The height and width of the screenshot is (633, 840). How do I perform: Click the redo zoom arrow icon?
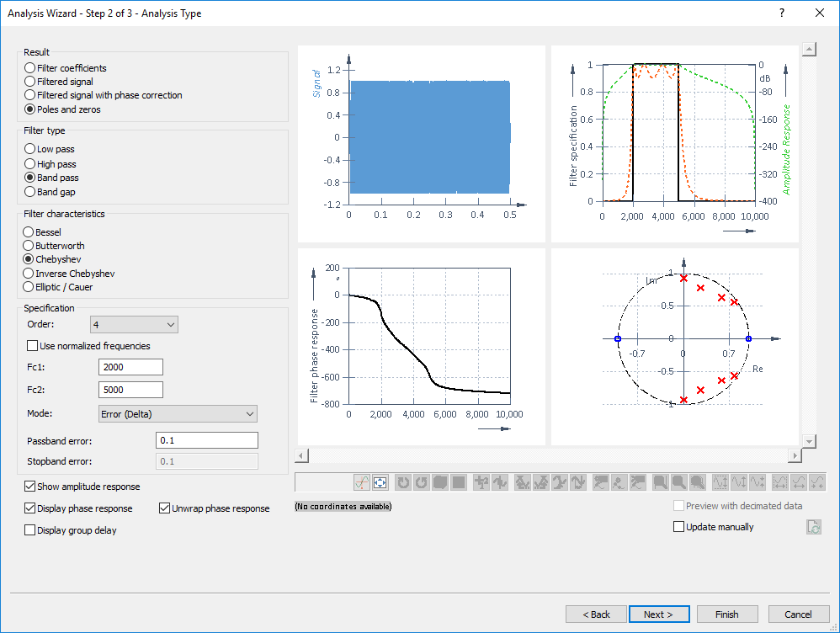coord(423,482)
